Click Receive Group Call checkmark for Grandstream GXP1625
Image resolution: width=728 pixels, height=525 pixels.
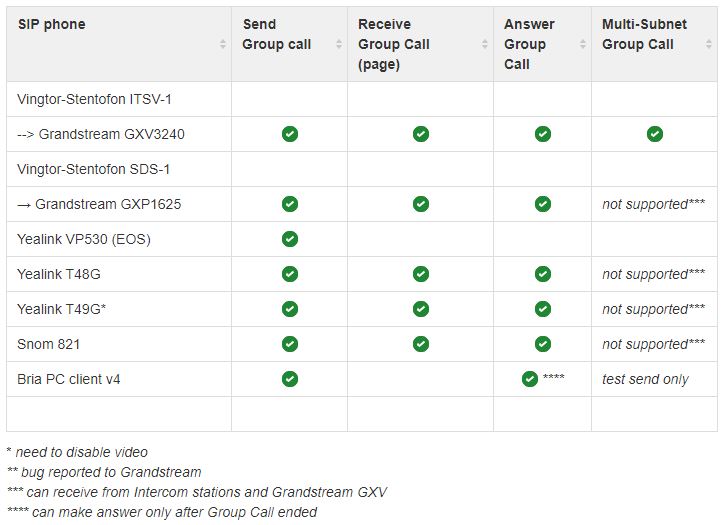coord(421,204)
